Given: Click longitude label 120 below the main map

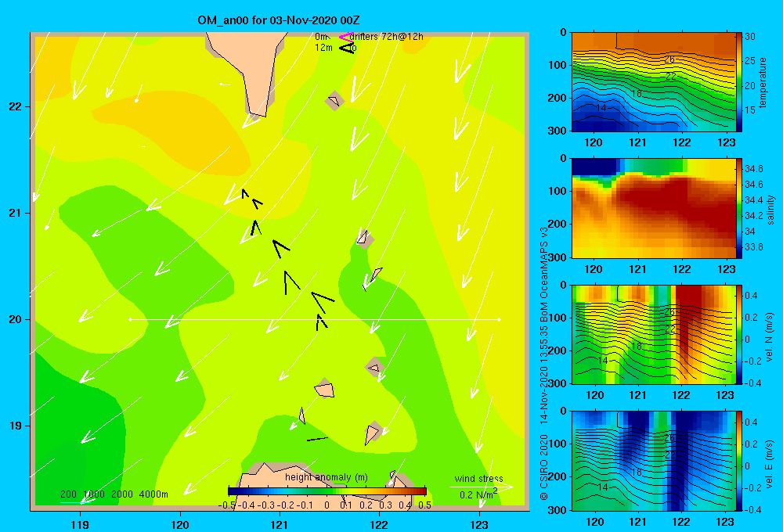Looking at the screenshot, I should [x=180, y=524].
